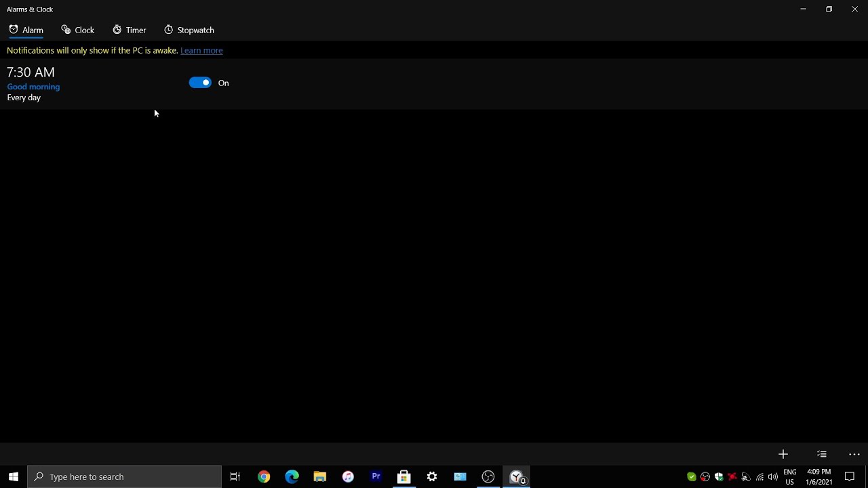The image size is (868, 488).
Task: Launch Google Chrome from the taskbar
Action: point(264,476)
